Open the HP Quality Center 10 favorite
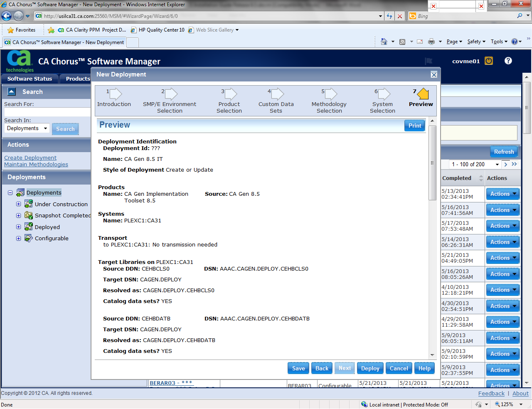This screenshot has width=532, height=409. tap(158, 30)
